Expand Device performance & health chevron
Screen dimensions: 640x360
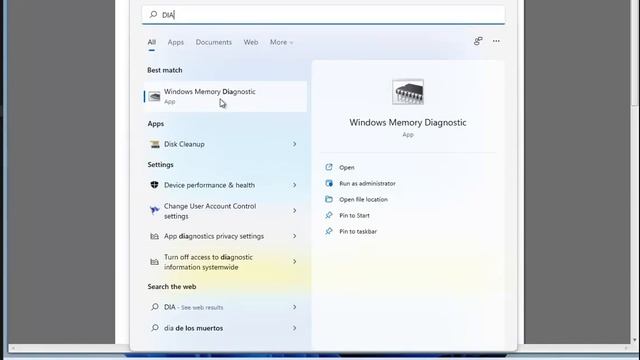coord(294,185)
